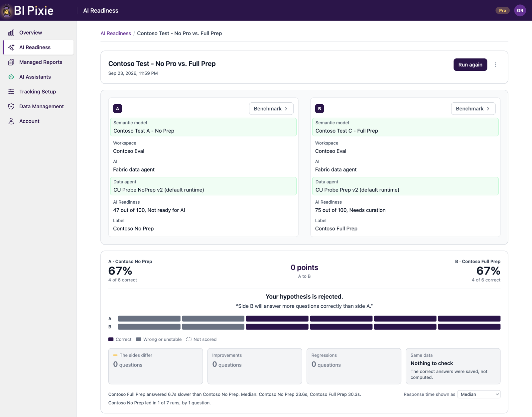Open the sides differ card

[156, 366]
